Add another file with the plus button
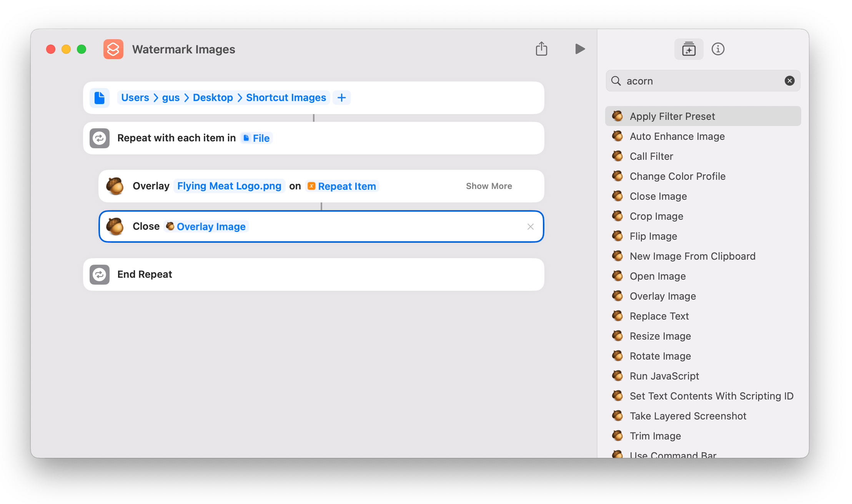The image size is (852, 504). 341,98
